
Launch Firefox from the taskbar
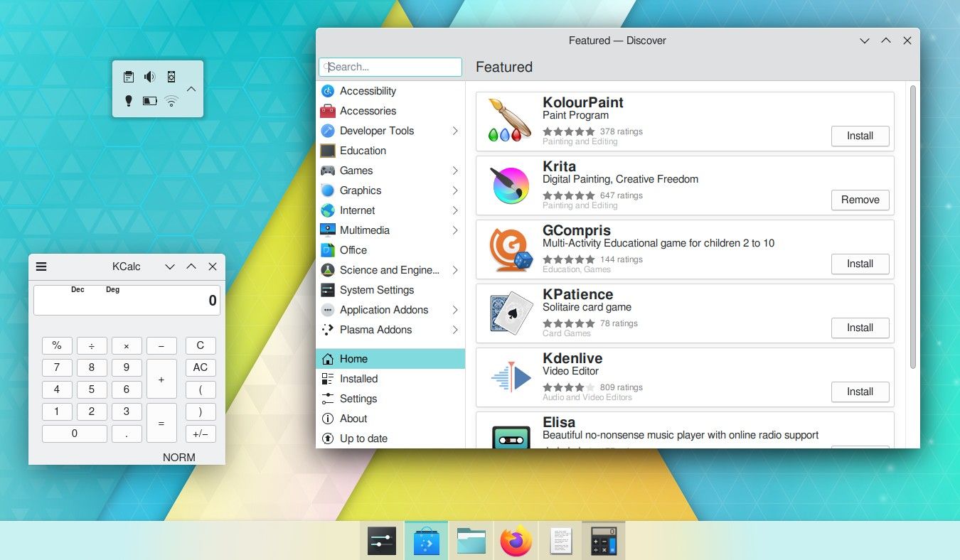tap(516, 542)
